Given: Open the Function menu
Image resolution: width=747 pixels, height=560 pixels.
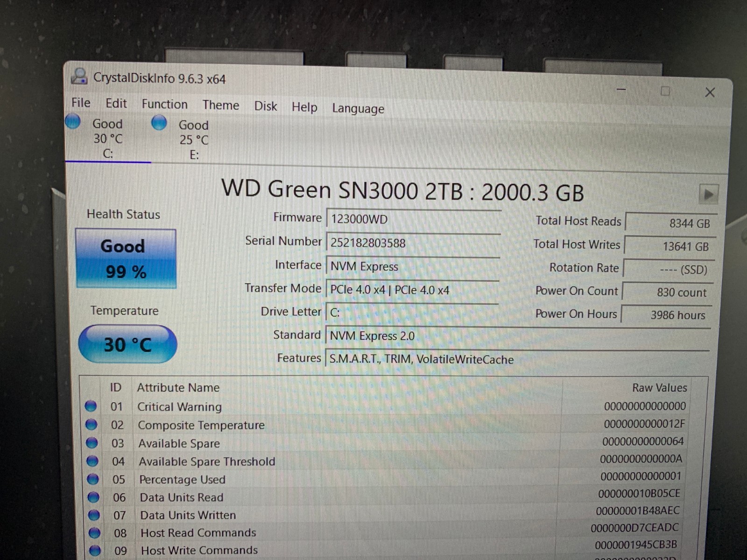Looking at the screenshot, I should [165, 104].
